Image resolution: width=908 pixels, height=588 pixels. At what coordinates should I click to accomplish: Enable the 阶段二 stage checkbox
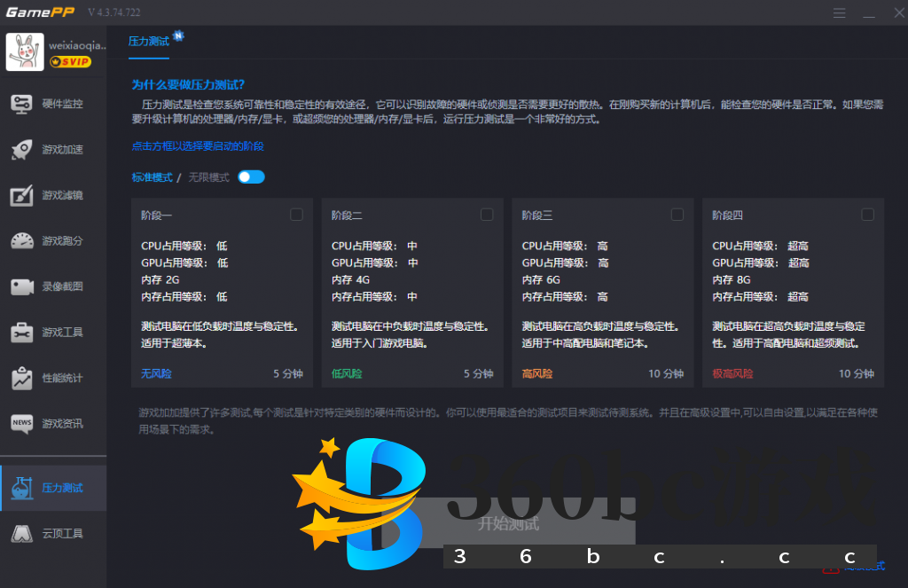(486, 214)
